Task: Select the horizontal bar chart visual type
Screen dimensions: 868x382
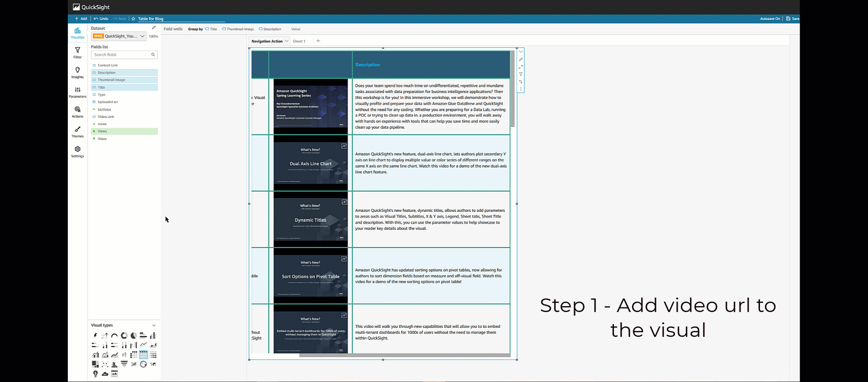Action: click(x=143, y=335)
